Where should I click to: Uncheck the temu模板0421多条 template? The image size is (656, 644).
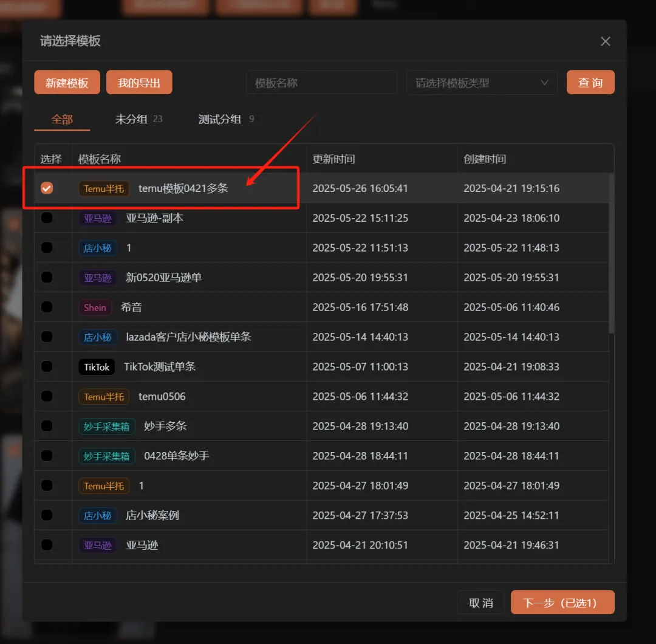click(46, 188)
